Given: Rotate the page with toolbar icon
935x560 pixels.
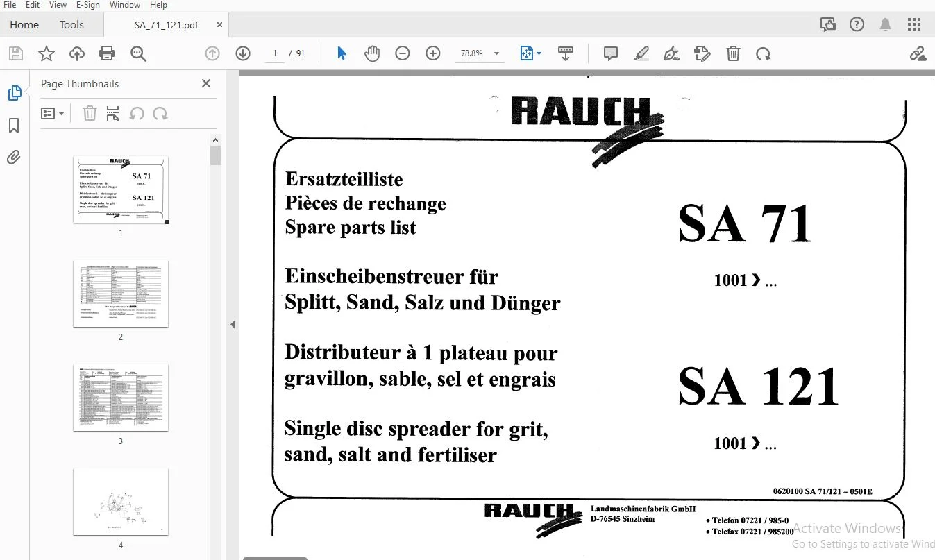Looking at the screenshot, I should point(764,53).
